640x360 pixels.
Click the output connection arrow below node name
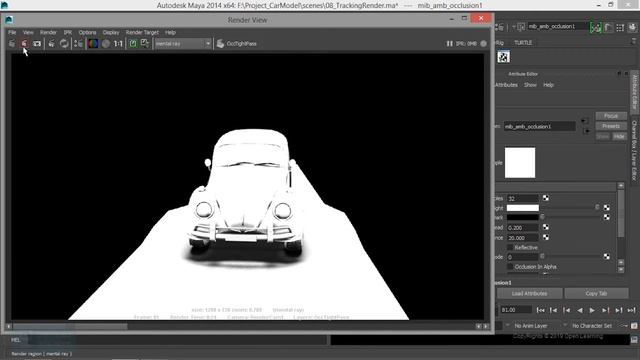(x=587, y=131)
